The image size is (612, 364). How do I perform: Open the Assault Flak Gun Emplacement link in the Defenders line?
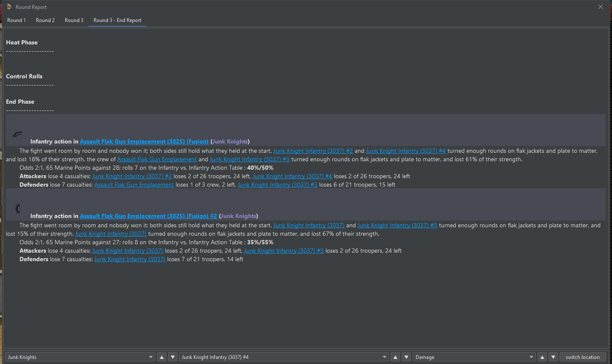tap(134, 185)
